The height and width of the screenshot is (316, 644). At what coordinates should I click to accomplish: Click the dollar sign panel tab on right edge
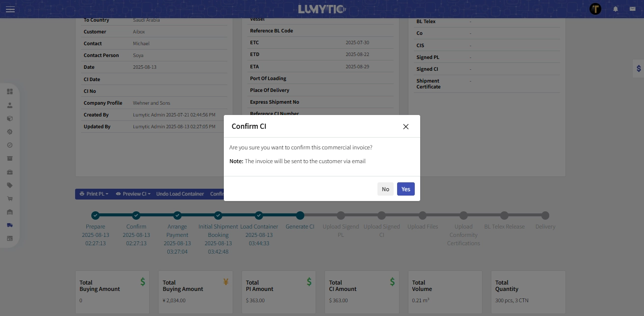click(638, 69)
